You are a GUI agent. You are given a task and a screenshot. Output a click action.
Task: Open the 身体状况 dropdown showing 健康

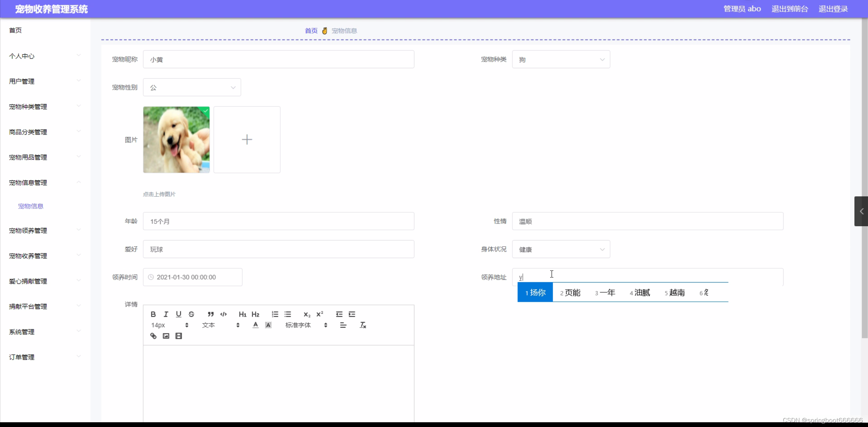tap(561, 249)
